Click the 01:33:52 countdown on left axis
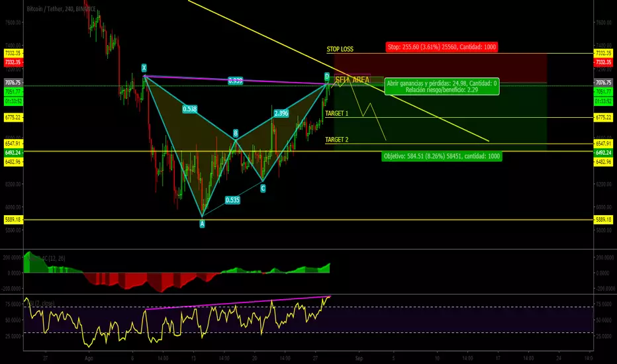This screenshot has width=617, height=364. tap(13, 101)
